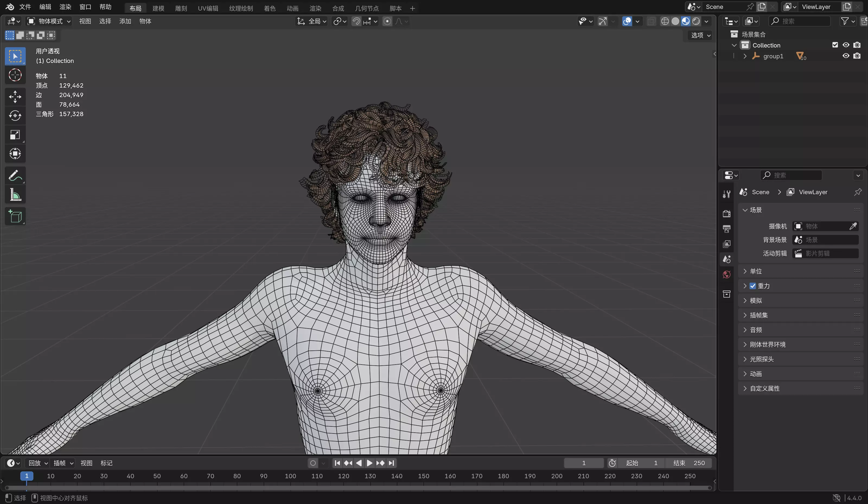
Task: Collapse the Collection tree item
Action: [x=734, y=45]
